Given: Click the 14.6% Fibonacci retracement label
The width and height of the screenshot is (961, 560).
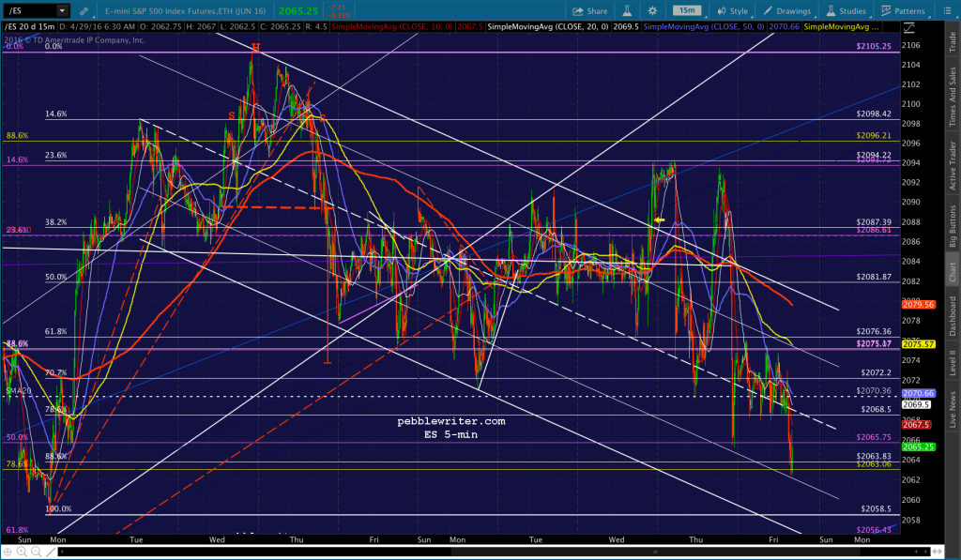Looking at the screenshot, I should [55, 114].
